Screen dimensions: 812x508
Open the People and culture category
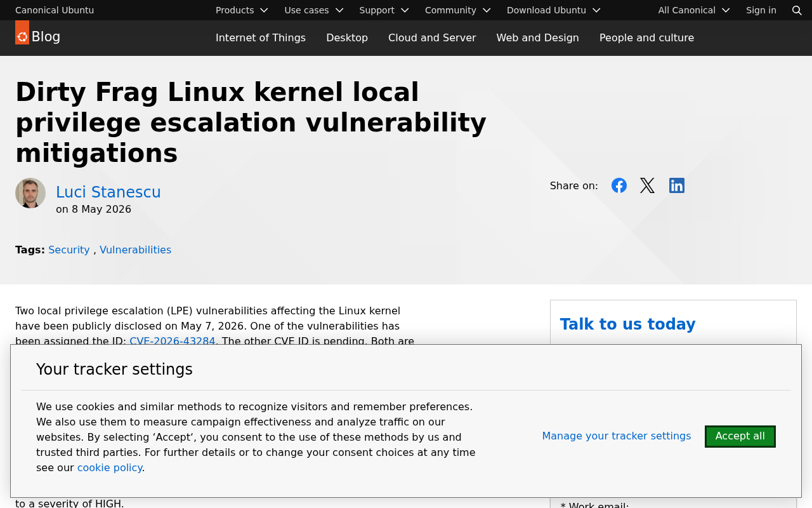(x=646, y=37)
